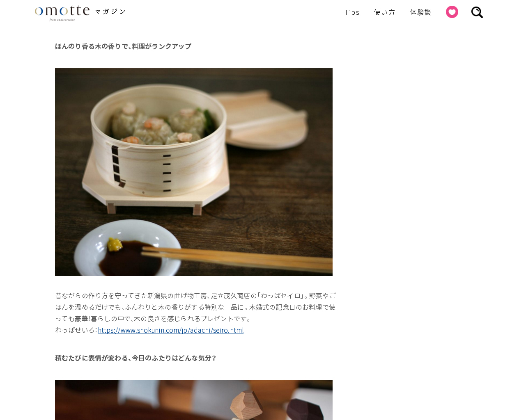Click the from anniversaire tagline under logo

62,20
